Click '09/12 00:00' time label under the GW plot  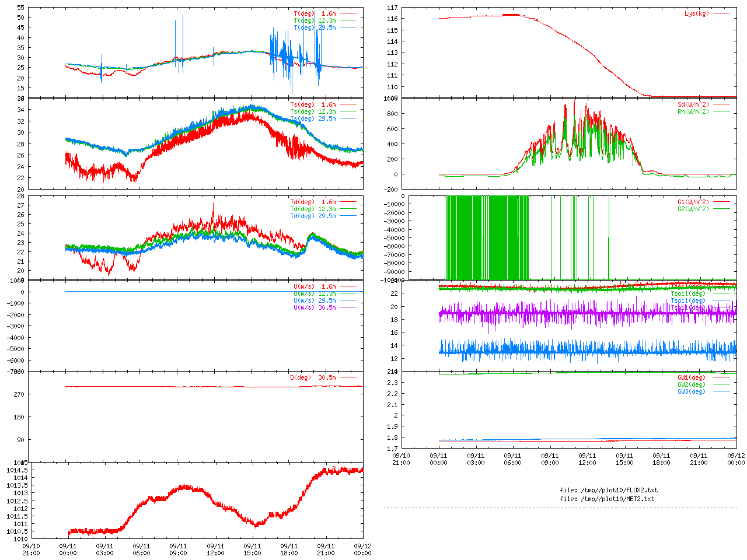(736, 460)
